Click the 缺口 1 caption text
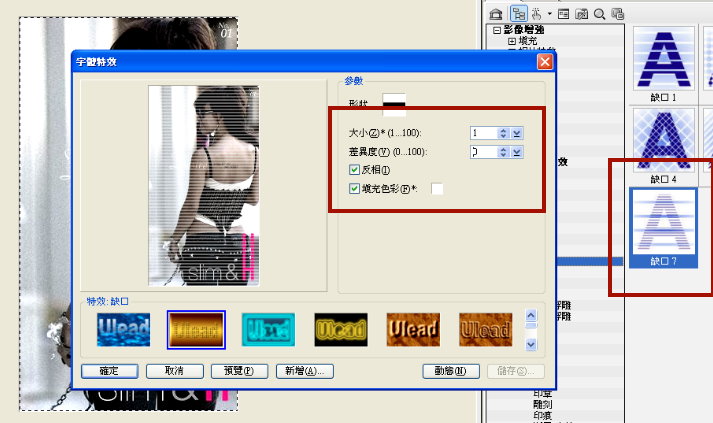This screenshot has height=423, width=713. [x=663, y=97]
